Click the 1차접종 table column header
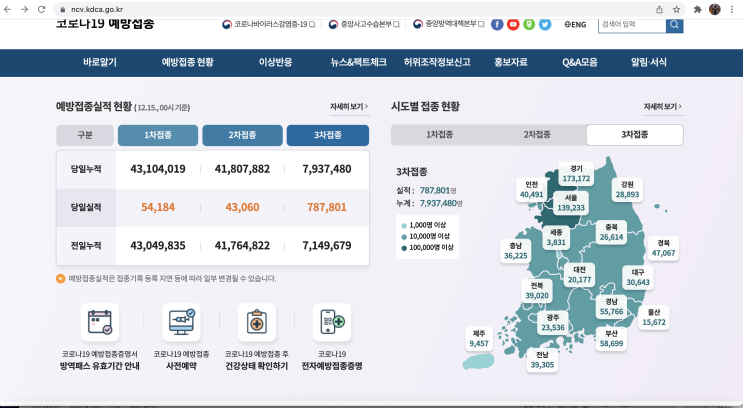This screenshot has height=408, width=743. (x=158, y=136)
